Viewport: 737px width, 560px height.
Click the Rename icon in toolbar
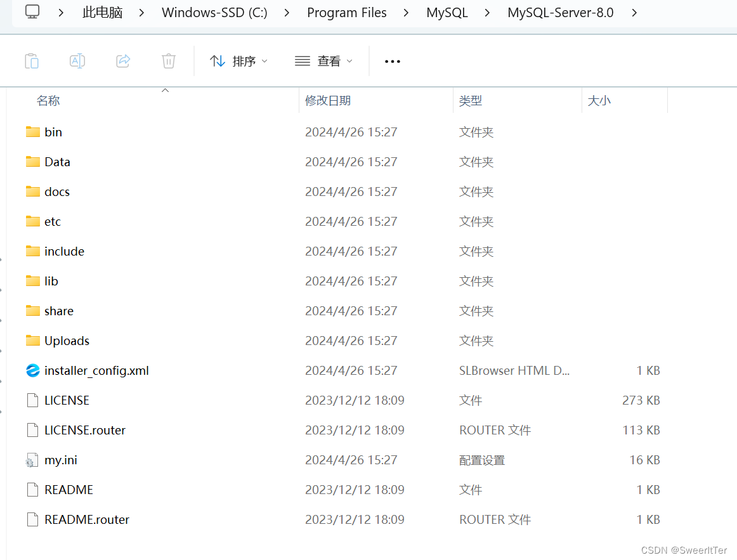[x=77, y=61]
